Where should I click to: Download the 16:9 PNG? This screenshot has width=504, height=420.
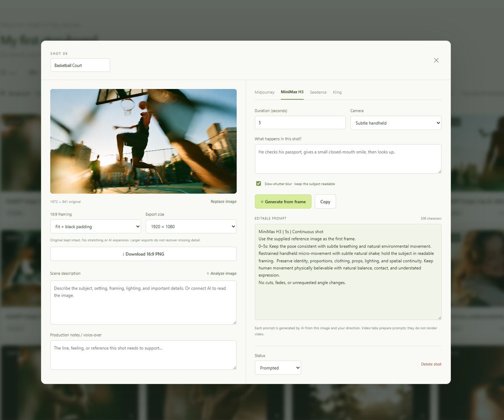143,254
